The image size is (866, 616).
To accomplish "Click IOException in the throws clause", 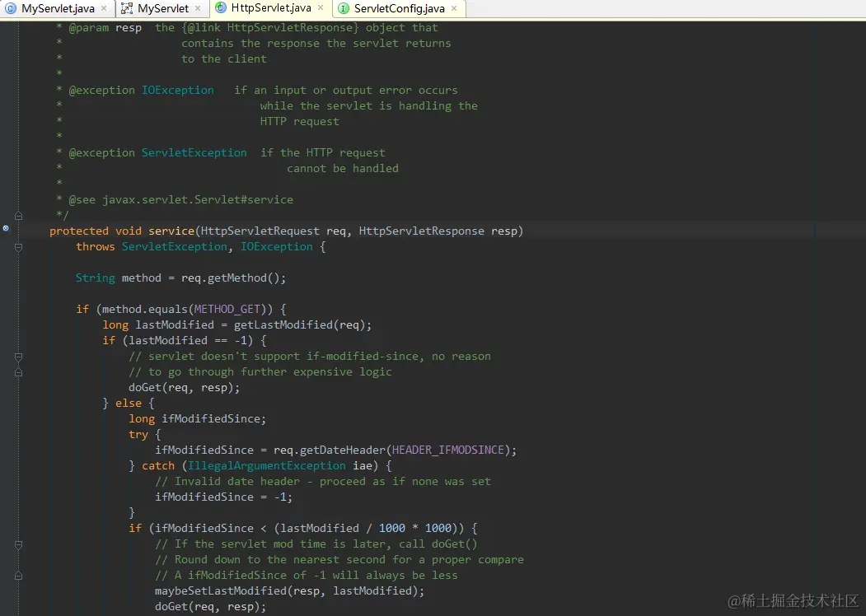I will pyautogui.click(x=276, y=247).
